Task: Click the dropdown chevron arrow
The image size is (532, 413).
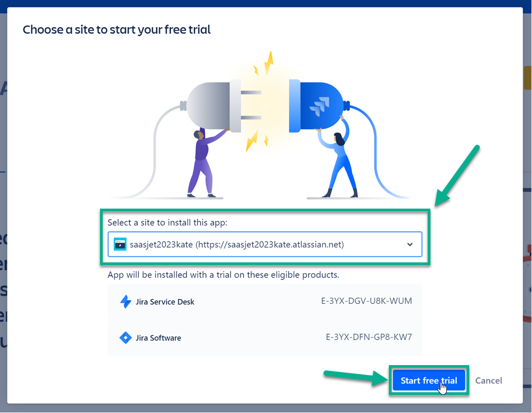Action: (410, 244)
